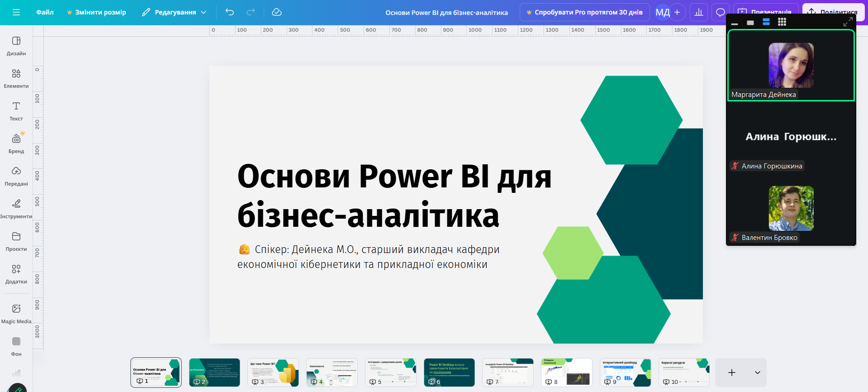Screen dimensions: 868x392
Task: Open Magic Media in sidebar
Action: [x=16, y=314]
